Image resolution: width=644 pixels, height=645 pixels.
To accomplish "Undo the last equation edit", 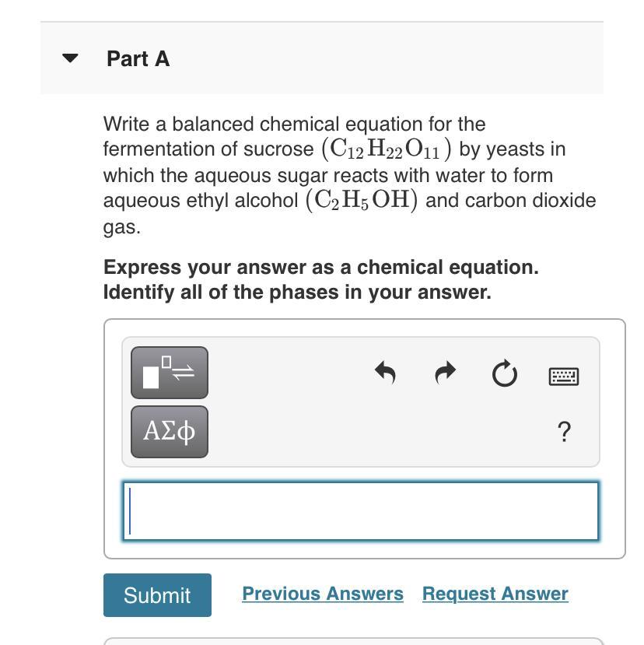I will [385, 373].
